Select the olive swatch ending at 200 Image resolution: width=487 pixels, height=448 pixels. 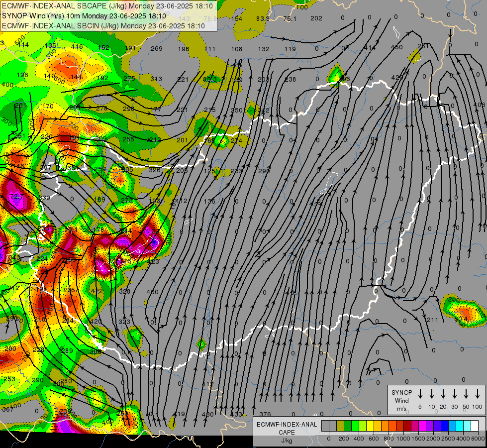[x=340, y=426]
